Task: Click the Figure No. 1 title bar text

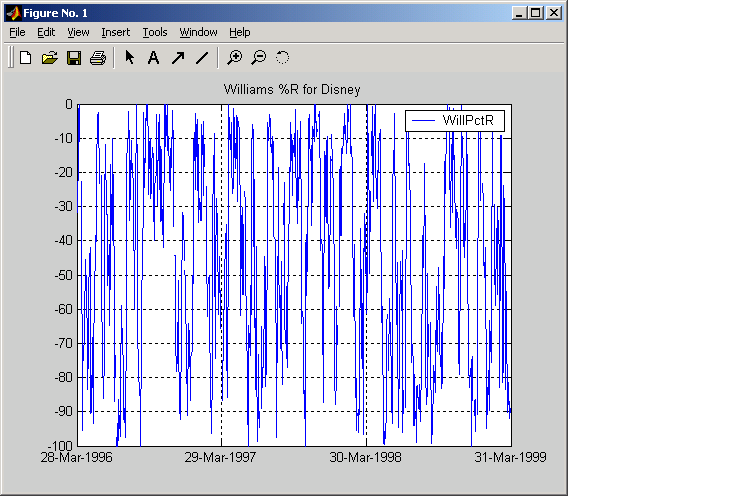Action: (x=56, y=13)
